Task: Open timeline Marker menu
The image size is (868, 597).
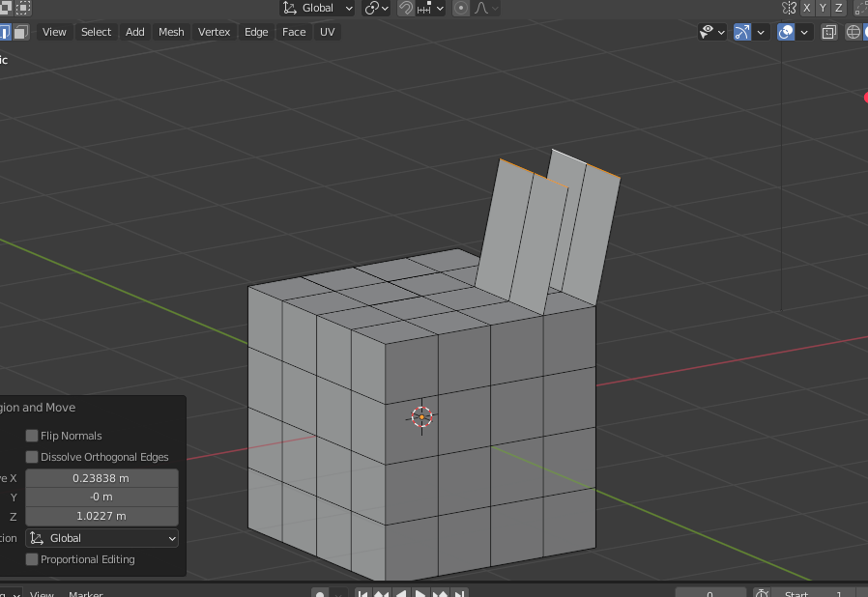Action: click(x=86, y=594)
